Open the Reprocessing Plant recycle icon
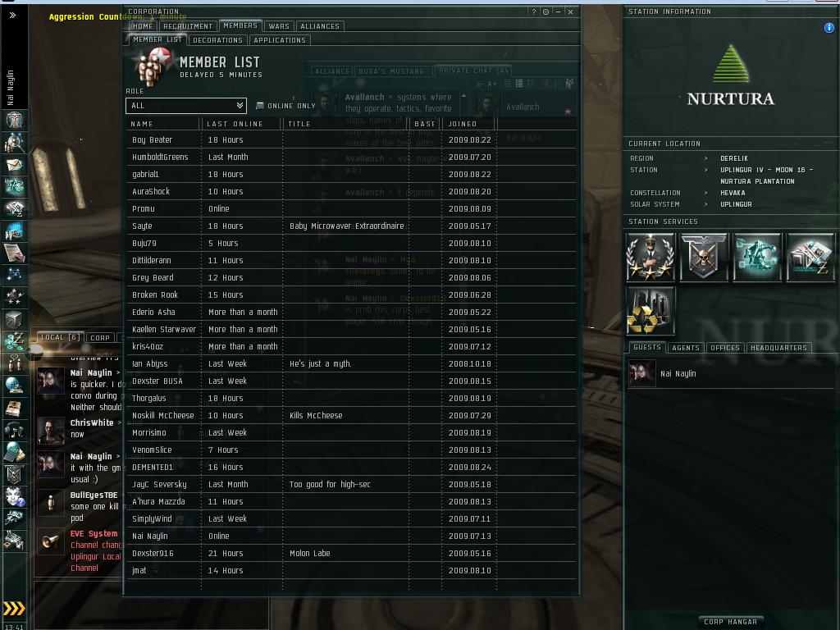Viewport: 840px width, 630px height. (x=651, y=311)
